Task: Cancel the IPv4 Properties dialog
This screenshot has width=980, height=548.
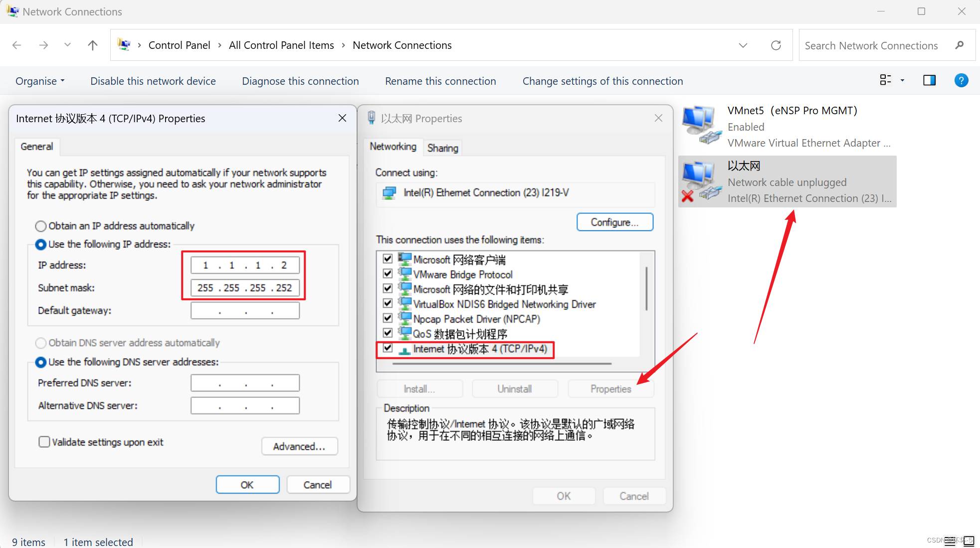Action: [x=318, y=485]
